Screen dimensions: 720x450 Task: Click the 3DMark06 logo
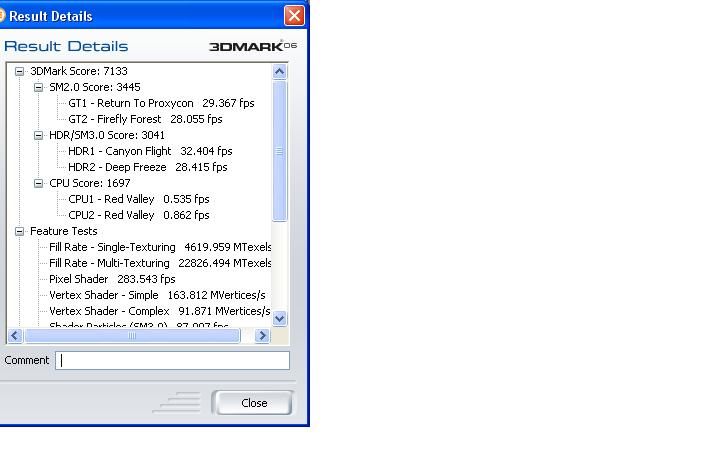(x=253, y=46)
